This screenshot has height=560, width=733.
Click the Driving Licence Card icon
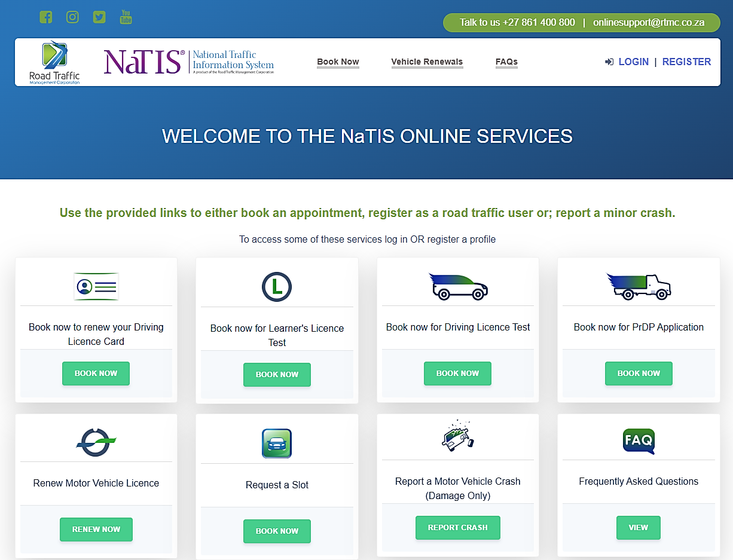click(x=96, y=286)
